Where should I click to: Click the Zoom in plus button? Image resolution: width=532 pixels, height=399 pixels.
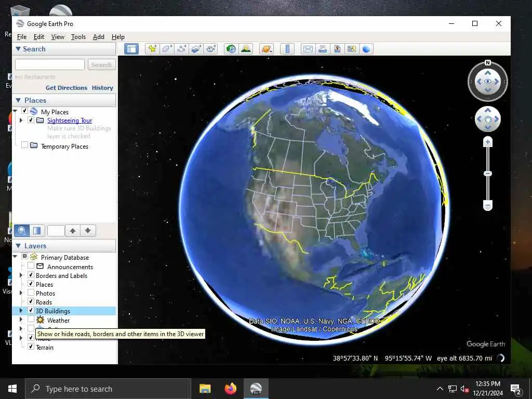coord(487,142)
